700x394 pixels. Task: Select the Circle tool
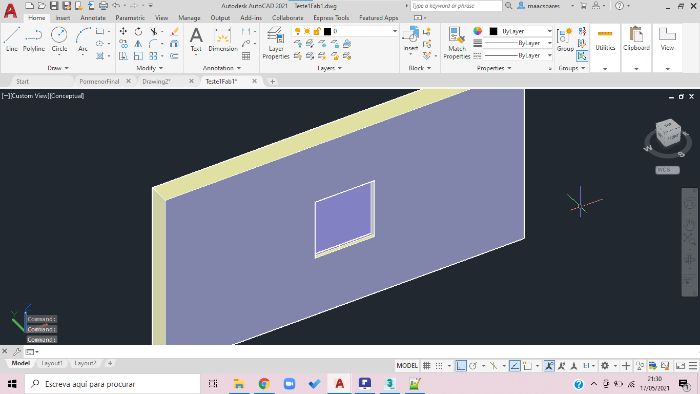click(59, 39)
